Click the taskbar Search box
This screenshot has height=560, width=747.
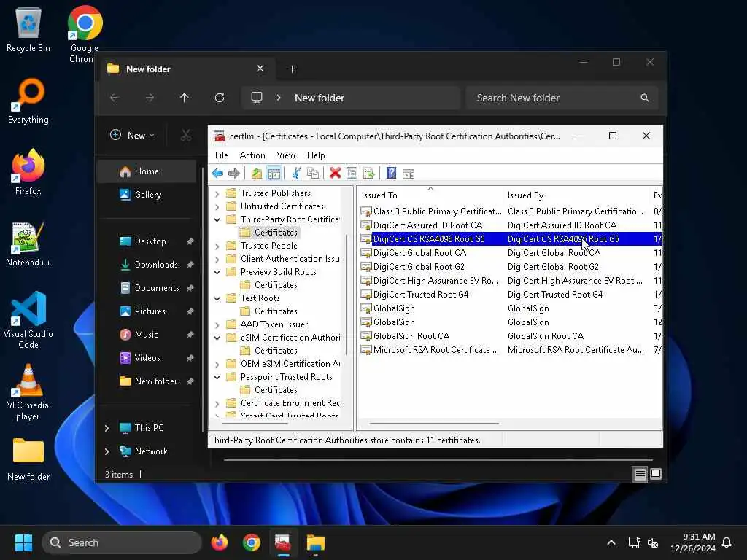122,542
